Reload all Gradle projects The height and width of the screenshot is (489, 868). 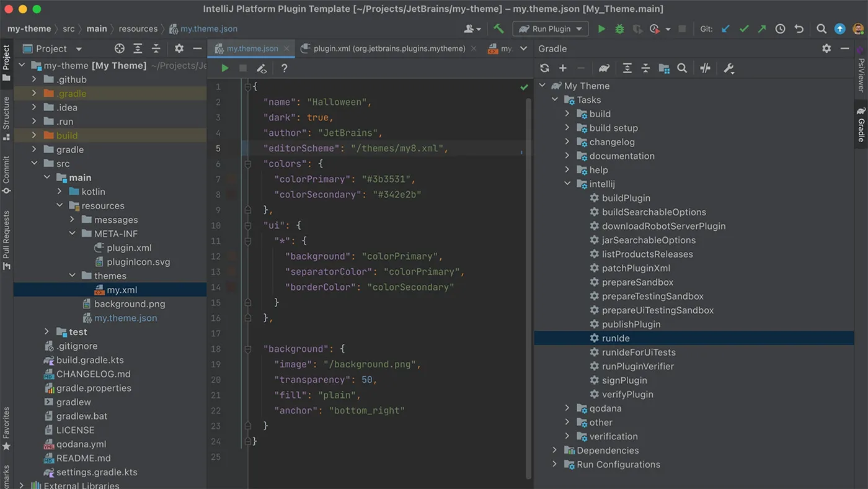pos(546,68)
